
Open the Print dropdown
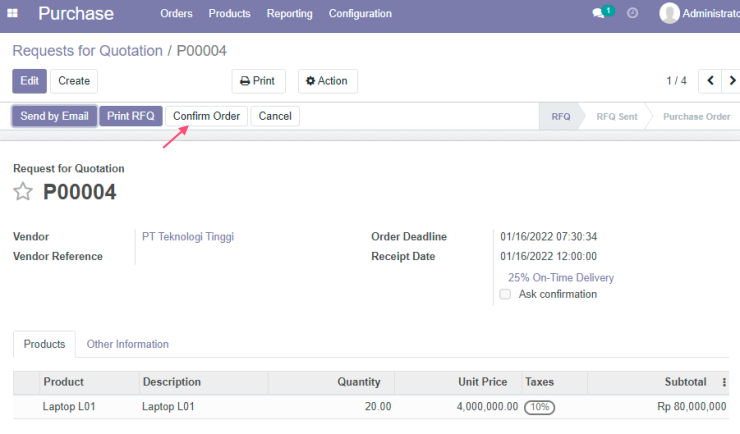coord(258,81)
